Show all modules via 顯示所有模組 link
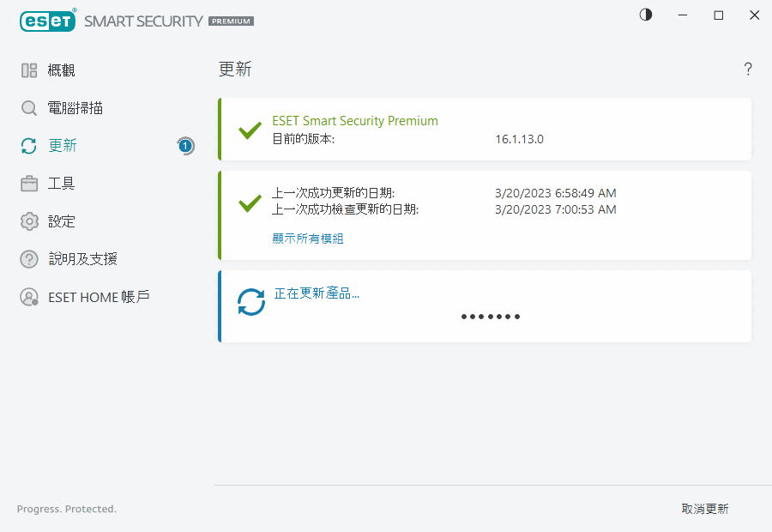Image resolution: width=772 pixels, height=532 pixels. click(308, 239)
